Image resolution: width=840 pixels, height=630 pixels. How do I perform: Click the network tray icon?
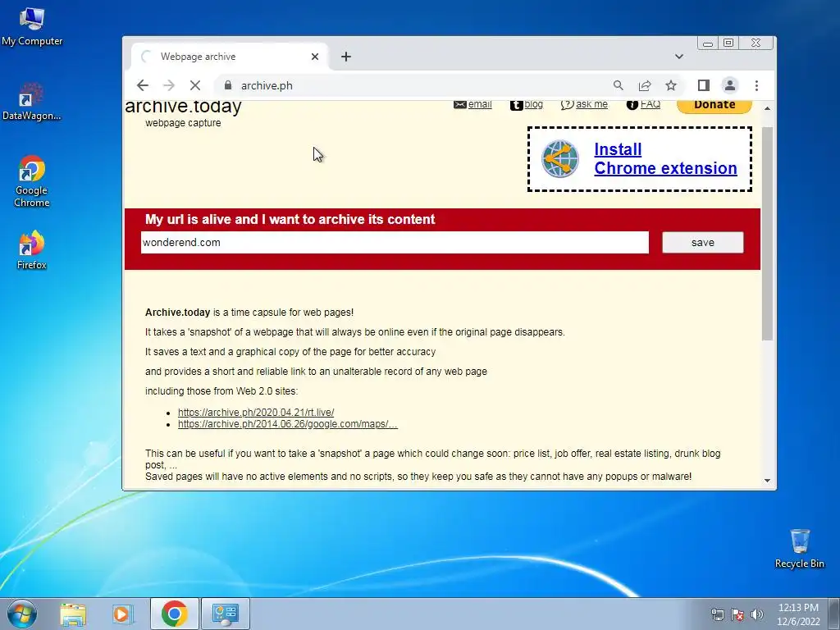click(x=717, y=614)
